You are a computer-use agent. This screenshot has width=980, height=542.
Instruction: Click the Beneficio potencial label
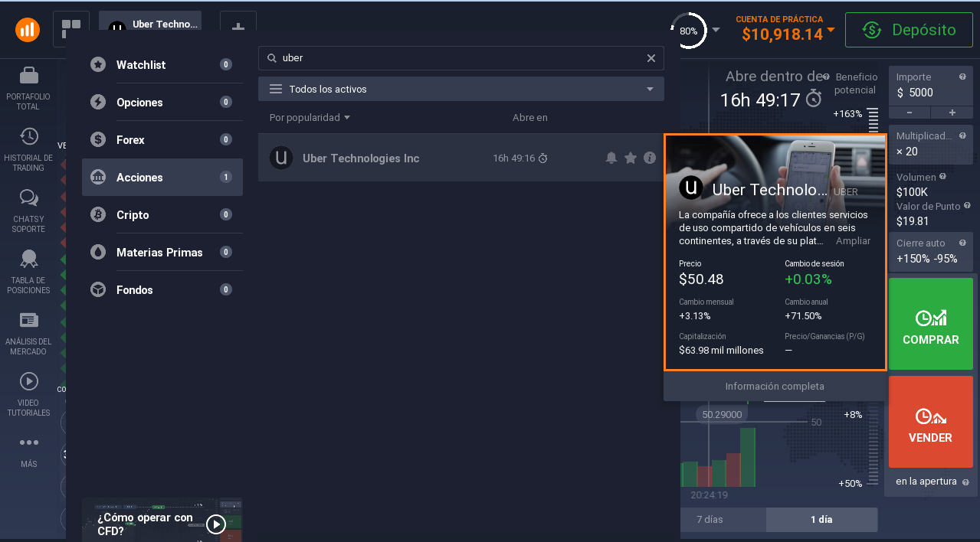[856, 83]
